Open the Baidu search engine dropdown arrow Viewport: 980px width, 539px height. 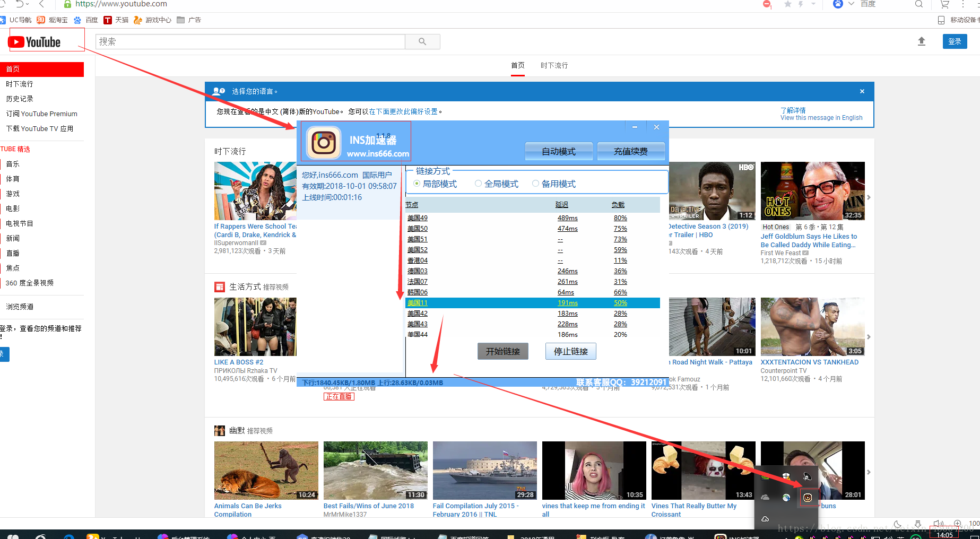852,4
